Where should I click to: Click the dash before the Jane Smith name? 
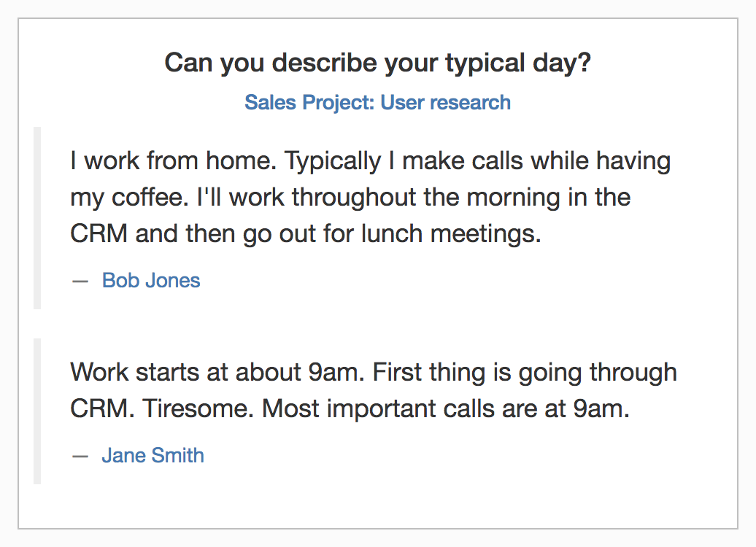[x=80, y=456]
